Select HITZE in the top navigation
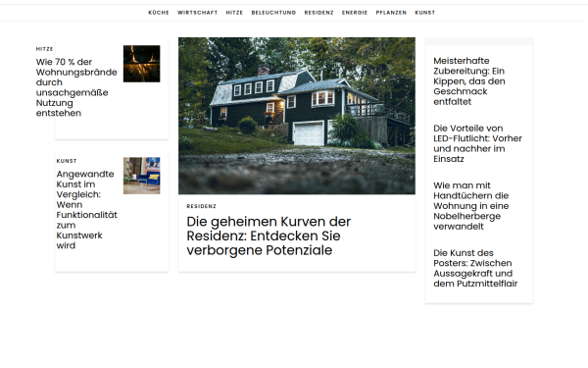 click(234, 13)
